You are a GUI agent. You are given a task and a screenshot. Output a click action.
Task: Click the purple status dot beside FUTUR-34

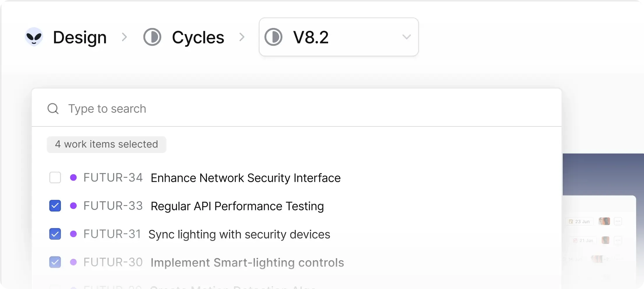click(74, 177)
